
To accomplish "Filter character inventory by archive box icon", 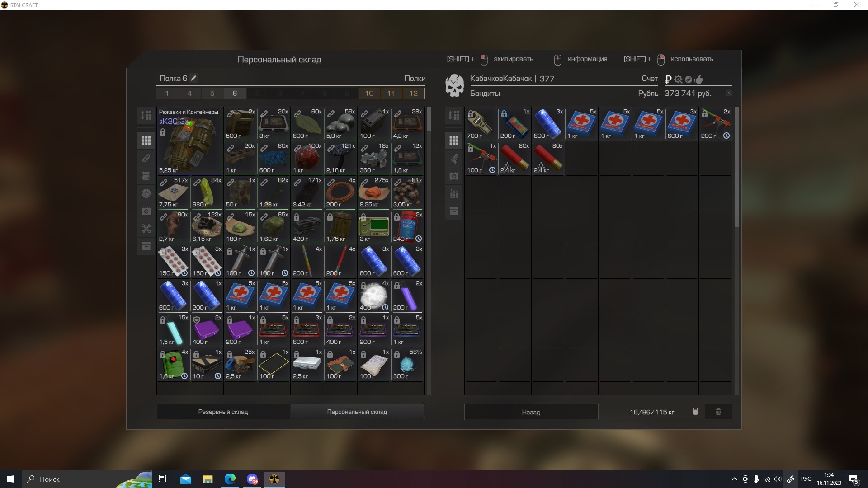I will click(x=454, y=211).
